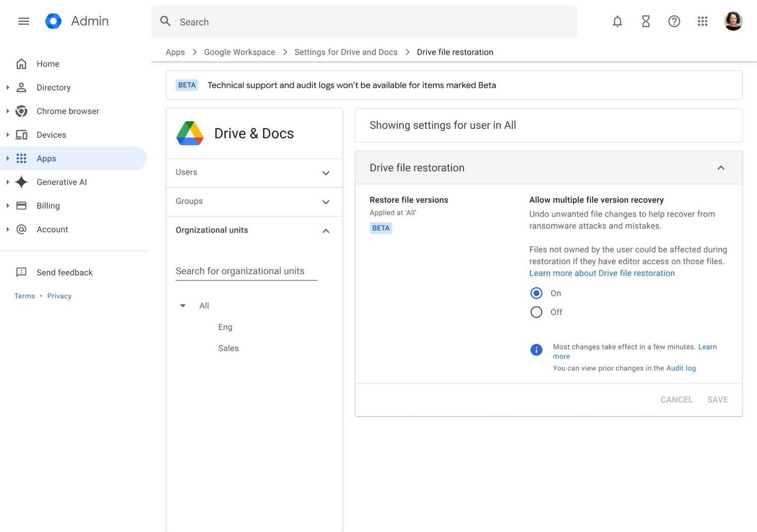
Task: Check pending tasks via the hourglass icon
Action: click(x=645, y=21)
